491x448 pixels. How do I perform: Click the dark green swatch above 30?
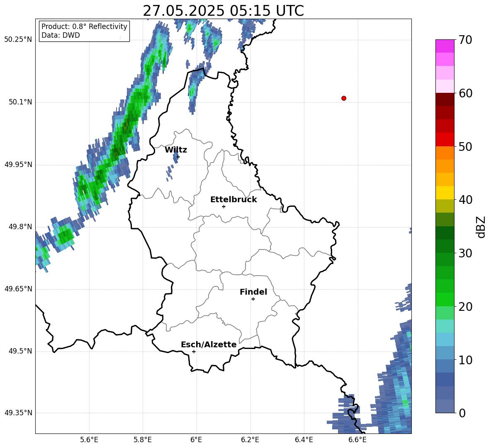[x=445, y=246]
